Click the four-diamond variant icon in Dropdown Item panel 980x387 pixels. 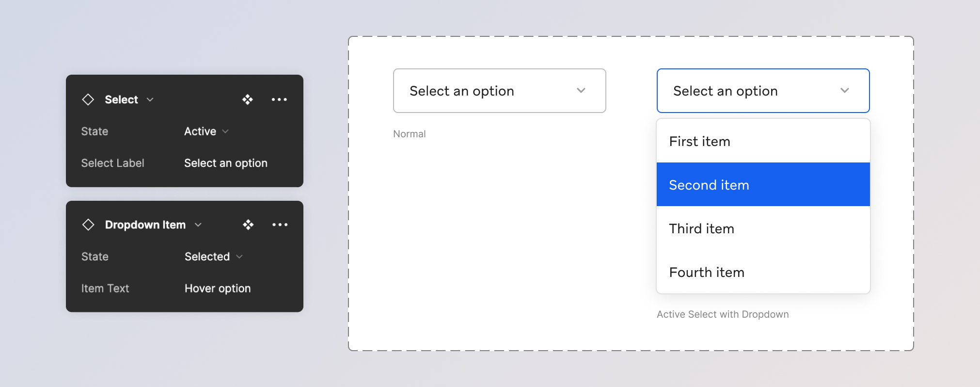248,225
